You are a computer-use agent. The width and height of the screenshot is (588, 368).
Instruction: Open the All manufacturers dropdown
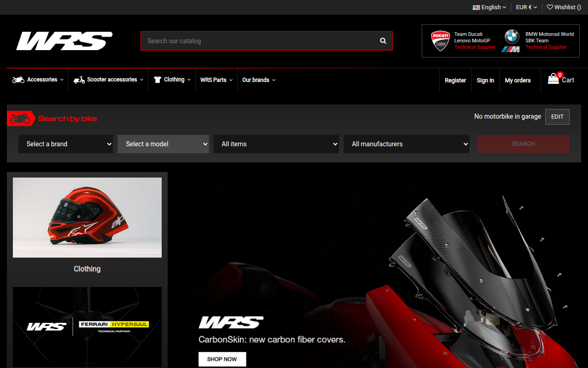pyautogui.click(x=407, y=144)
